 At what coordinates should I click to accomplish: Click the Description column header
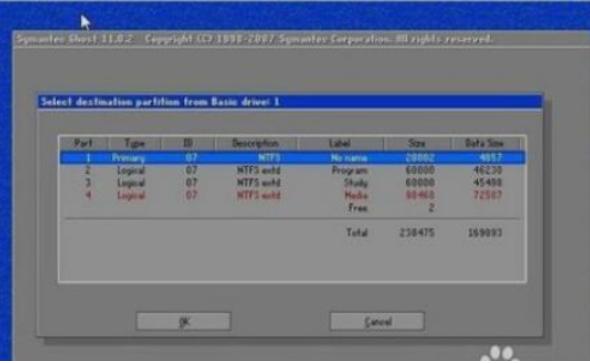tap(255, 143)
